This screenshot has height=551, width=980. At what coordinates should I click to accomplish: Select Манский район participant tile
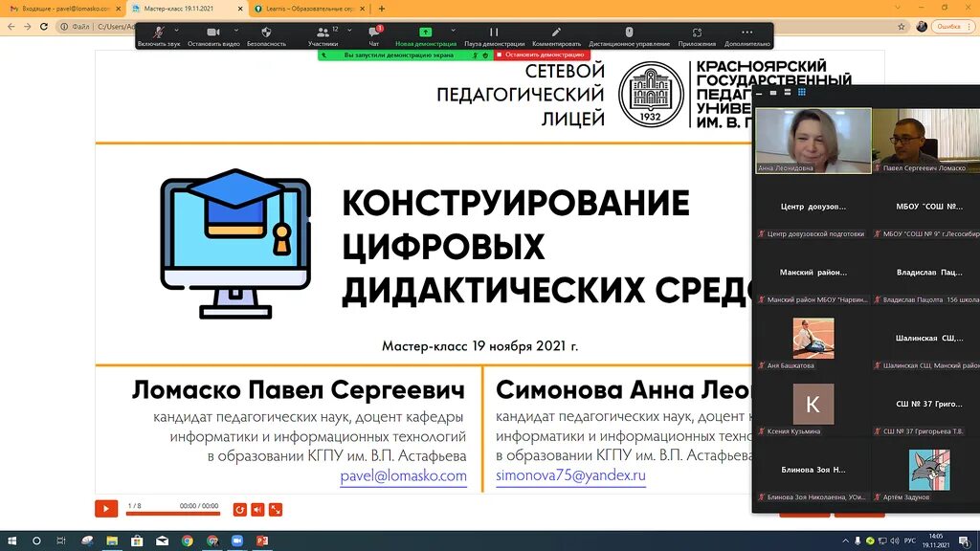point(813,273)
